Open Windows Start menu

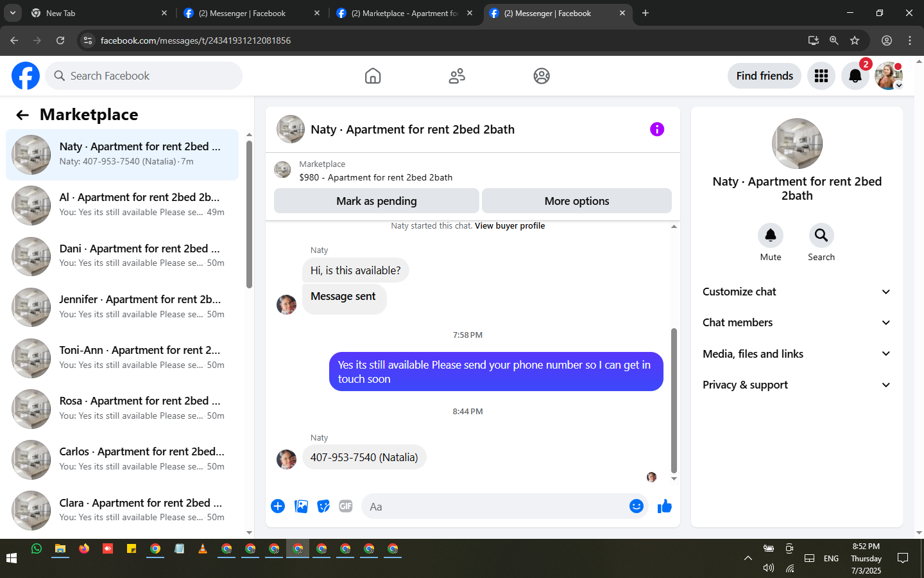click(12, 558)
